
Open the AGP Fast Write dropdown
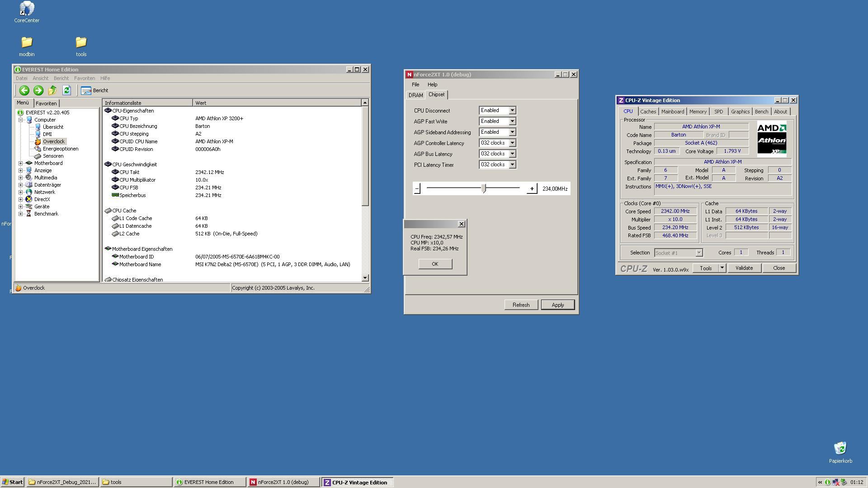coord(512,121)
